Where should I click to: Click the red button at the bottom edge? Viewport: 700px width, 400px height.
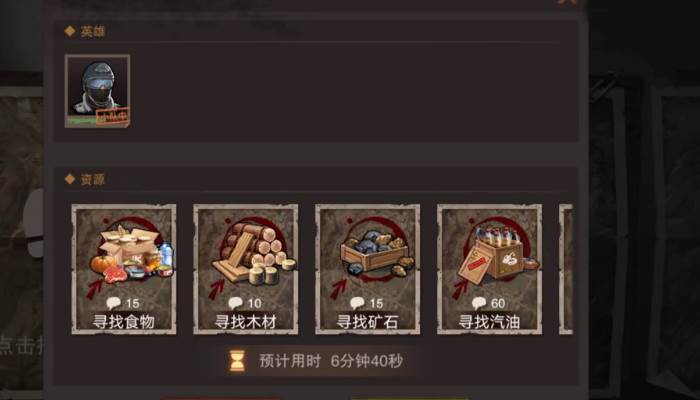click(x=222, y=398)
